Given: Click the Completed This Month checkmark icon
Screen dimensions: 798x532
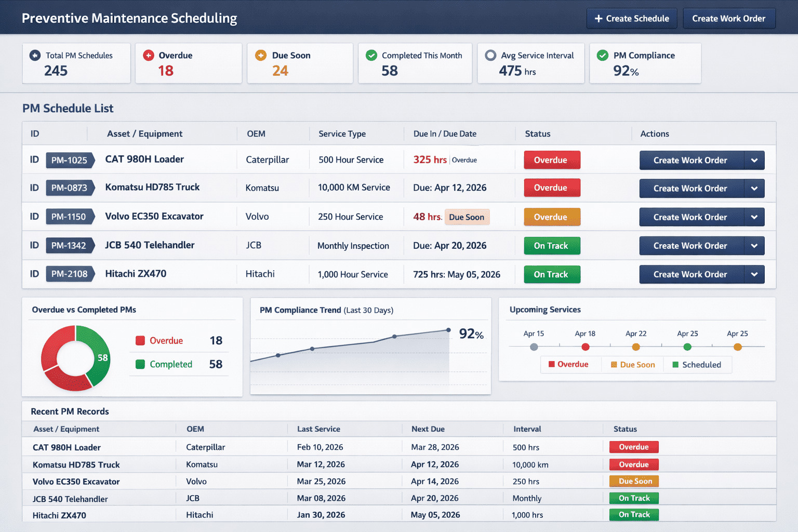Looking at the screenshot, I should [371, 56].
